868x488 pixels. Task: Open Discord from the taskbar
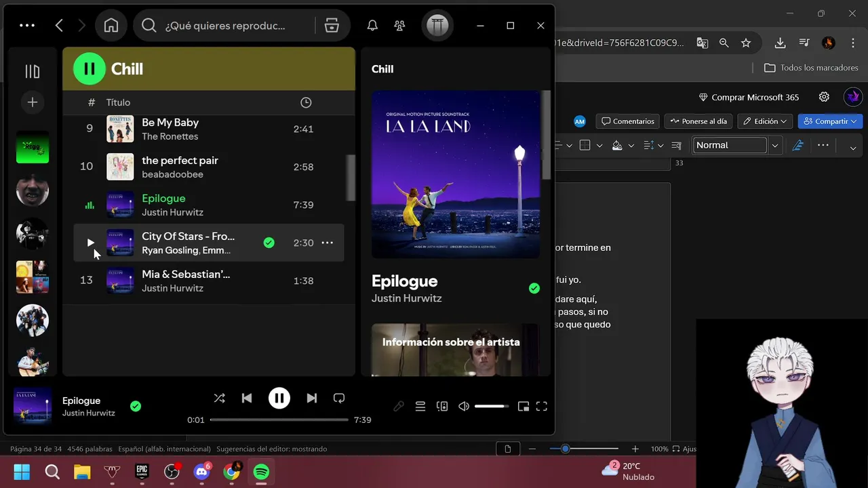201,472
